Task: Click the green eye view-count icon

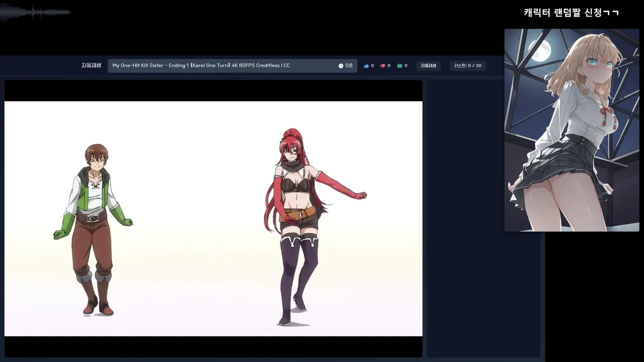Action: 399,66
